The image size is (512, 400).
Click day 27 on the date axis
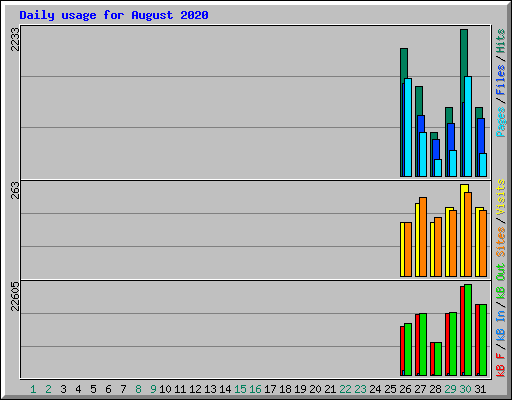click(420, 389)
